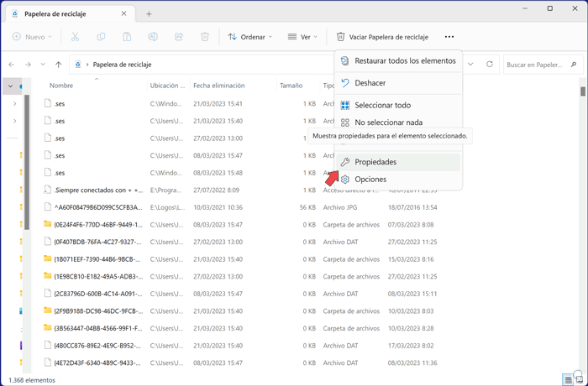The image size is (588, 386).
Task: Expand the second navigation pane item
Action: [x=14, y=103]
